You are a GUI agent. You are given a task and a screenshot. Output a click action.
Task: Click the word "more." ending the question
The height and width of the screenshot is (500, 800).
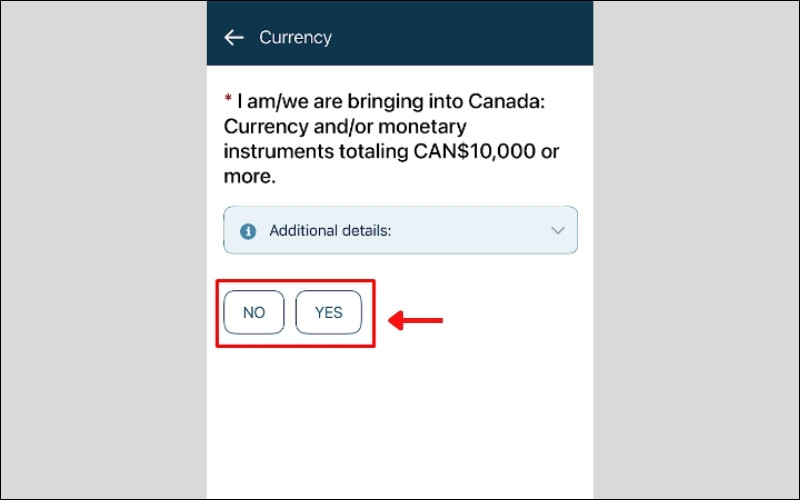click(248, 177)
